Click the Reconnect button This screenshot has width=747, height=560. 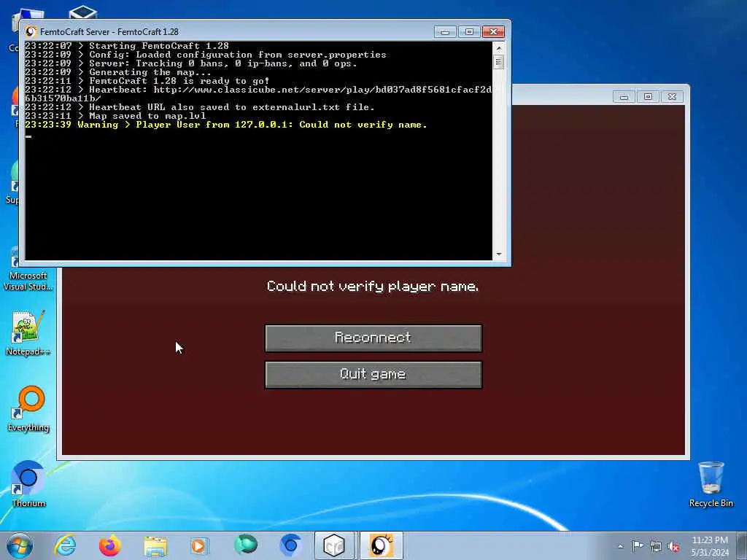[373, 338]
